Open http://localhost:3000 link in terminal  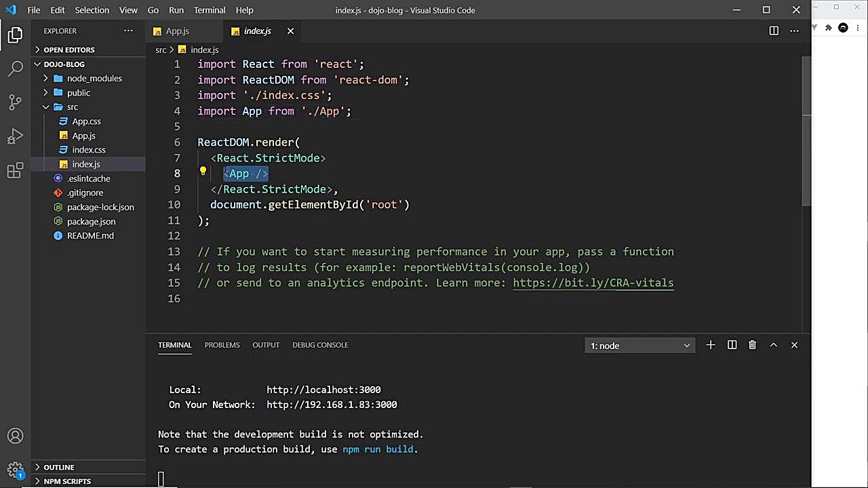tap(323, 390)
